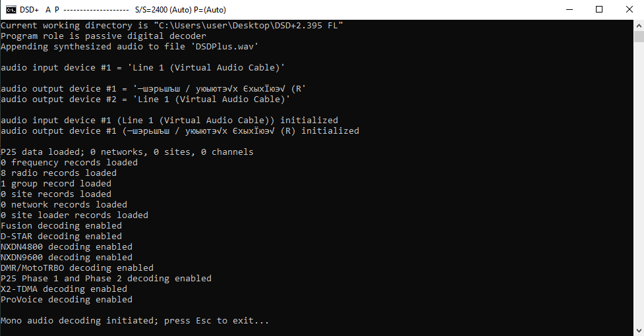Screen dimensions: 644x336
Task: Click the 'Current working directory' line
Action: coord(171,26)
